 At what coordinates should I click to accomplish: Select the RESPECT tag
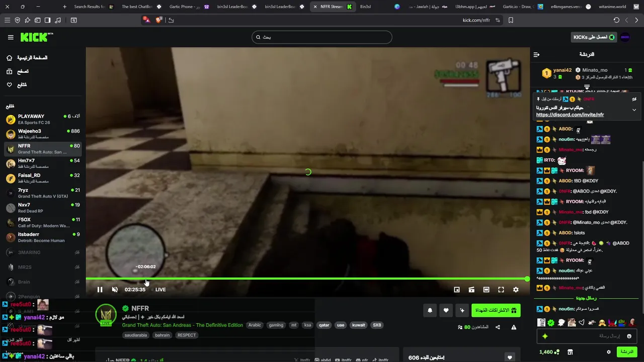tap(187, 335)
